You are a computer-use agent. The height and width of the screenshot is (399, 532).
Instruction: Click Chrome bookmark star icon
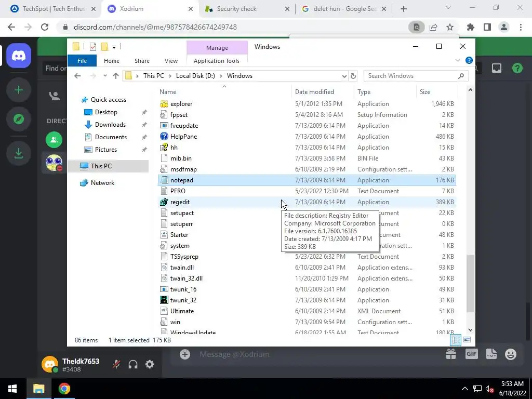pos(450,27)
